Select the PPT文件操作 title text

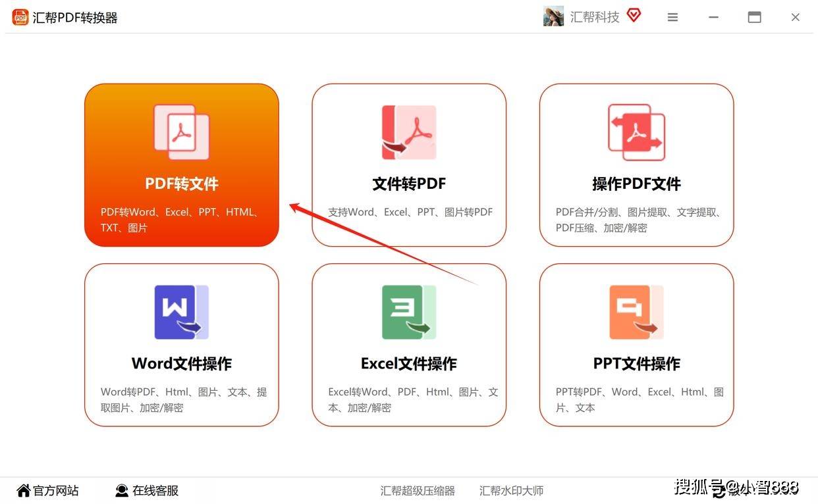pyautogui.click(x=636, y=364)
